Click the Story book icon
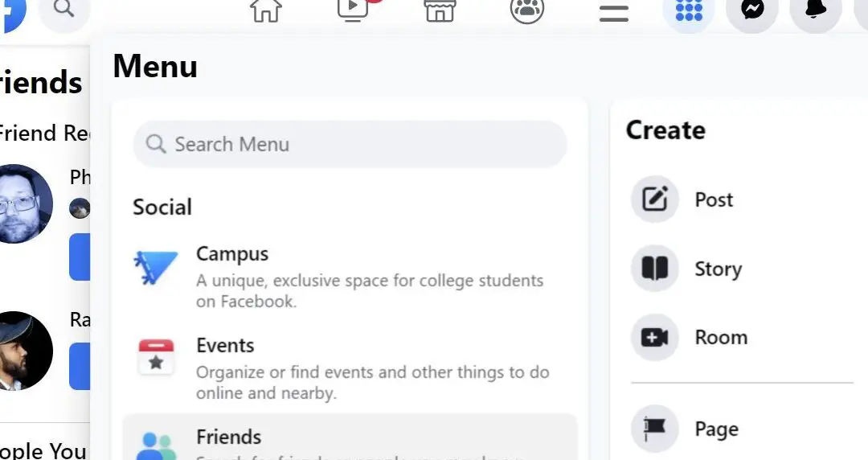Image resolution: width=868 pixels, height=460 pixels. point(655,269)
